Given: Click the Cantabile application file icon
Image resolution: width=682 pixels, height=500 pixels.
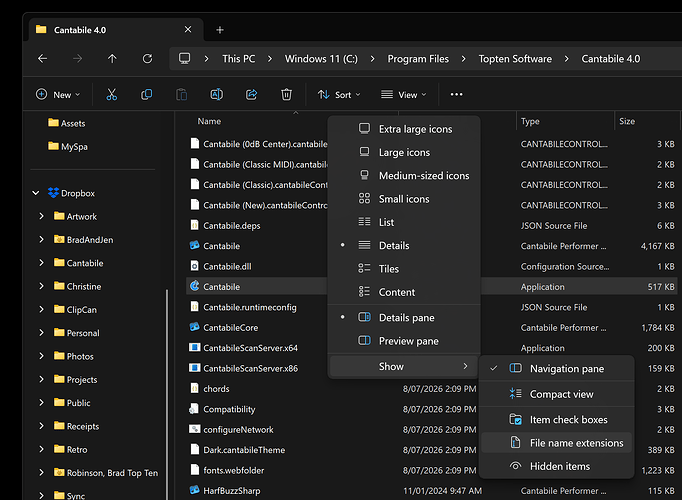Looking at the screenshot, I should point(194,286).
